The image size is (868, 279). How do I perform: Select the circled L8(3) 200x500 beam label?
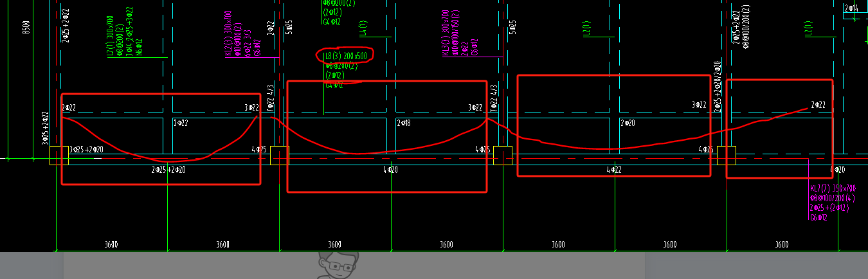[346, 57]
